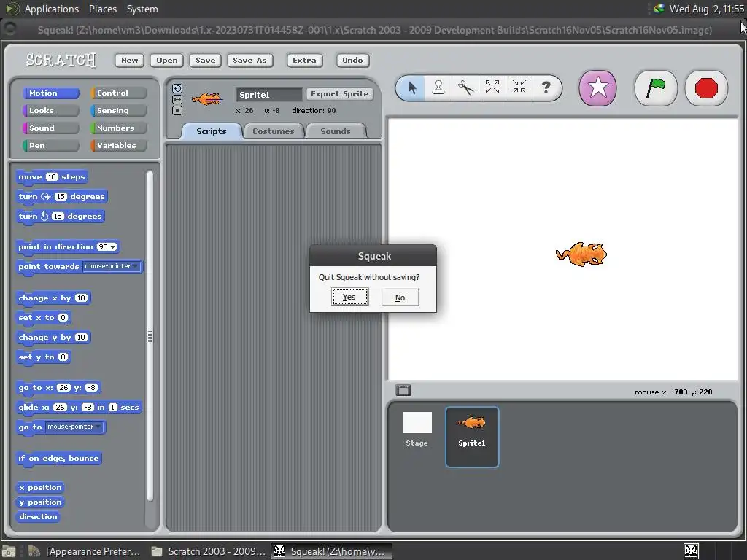
Task: Click the x position reporter block
Action: [x=41, y=488]
